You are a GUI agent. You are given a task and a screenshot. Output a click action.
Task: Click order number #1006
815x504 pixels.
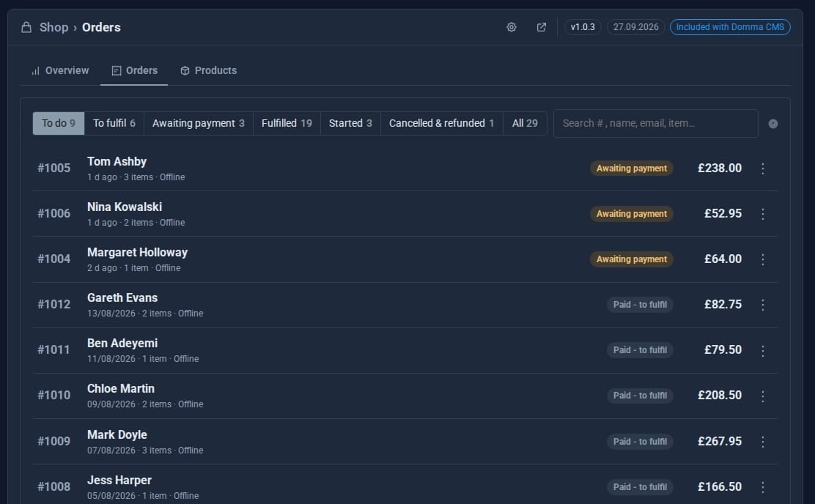click(x=54, y=214)
